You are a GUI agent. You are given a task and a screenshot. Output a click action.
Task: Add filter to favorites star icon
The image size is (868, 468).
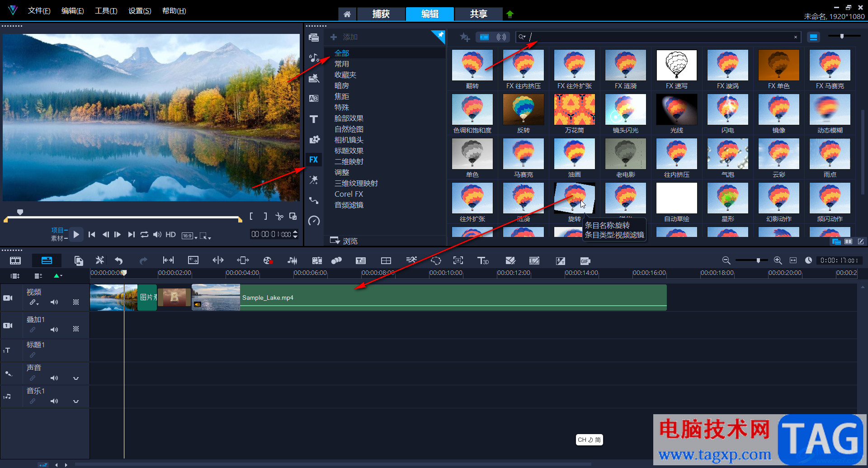[x=465, y=37]
